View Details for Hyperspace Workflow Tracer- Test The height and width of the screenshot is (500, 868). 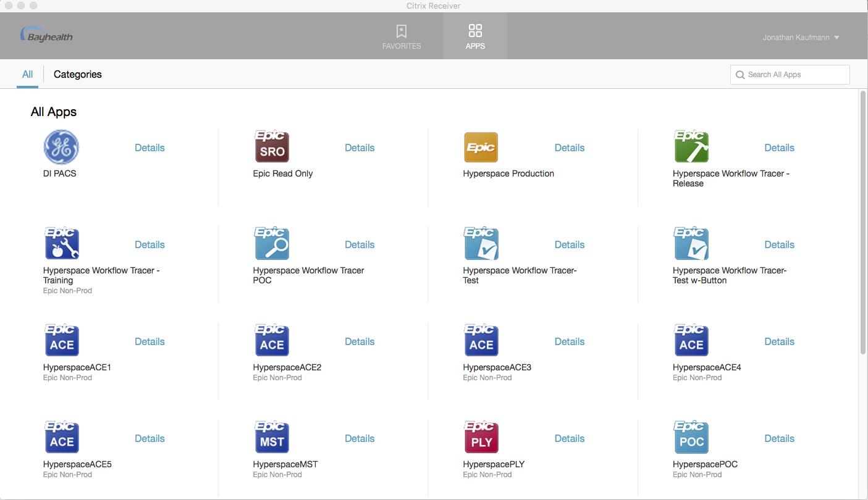click(569, 244)
